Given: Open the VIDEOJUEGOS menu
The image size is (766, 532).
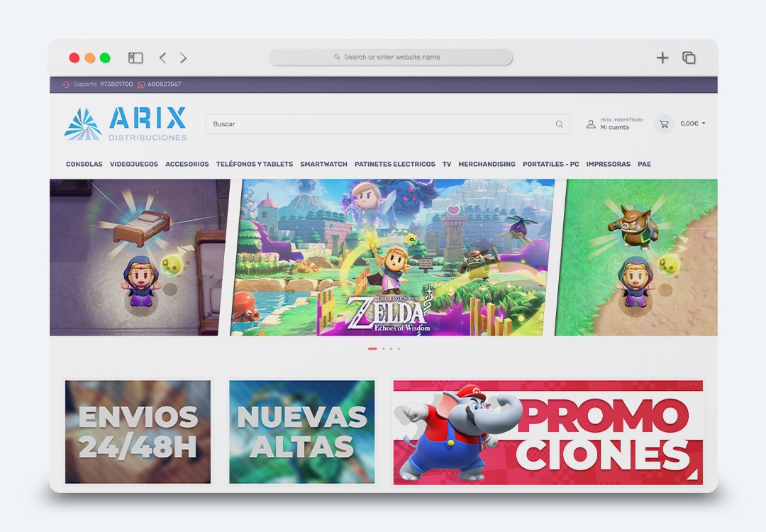Looking at the screenshot, I should tap(134, 164).
